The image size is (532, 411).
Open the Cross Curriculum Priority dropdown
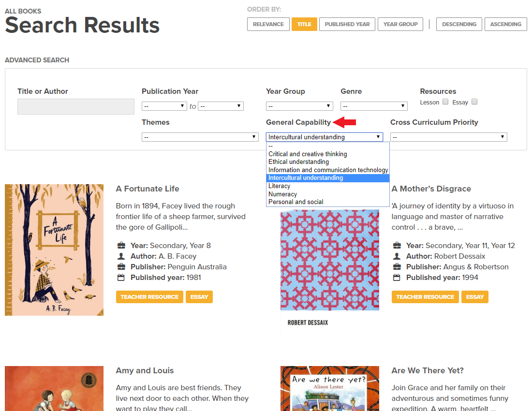pyautogui.click(x=448, y=137)
